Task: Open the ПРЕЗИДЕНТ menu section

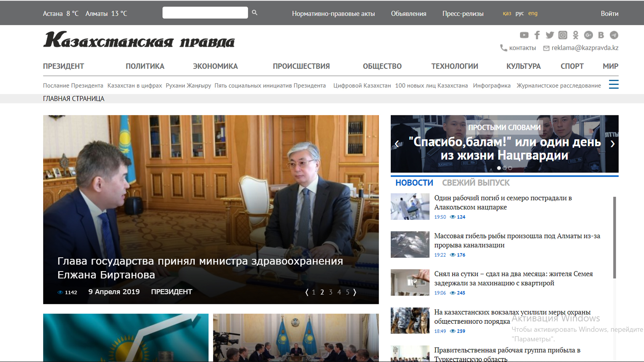Action: point(63,66)
